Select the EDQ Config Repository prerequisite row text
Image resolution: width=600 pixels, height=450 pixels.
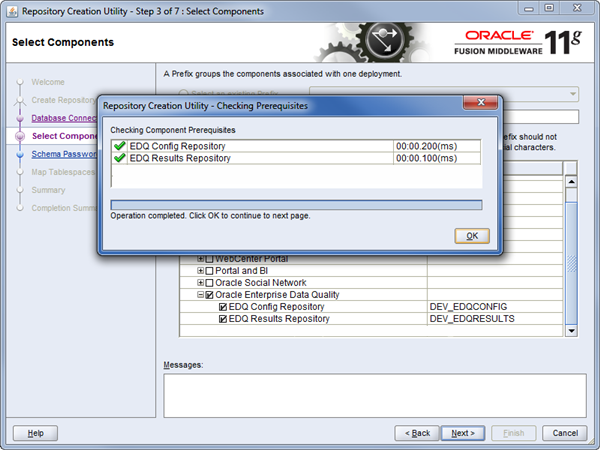pos(178,146)
